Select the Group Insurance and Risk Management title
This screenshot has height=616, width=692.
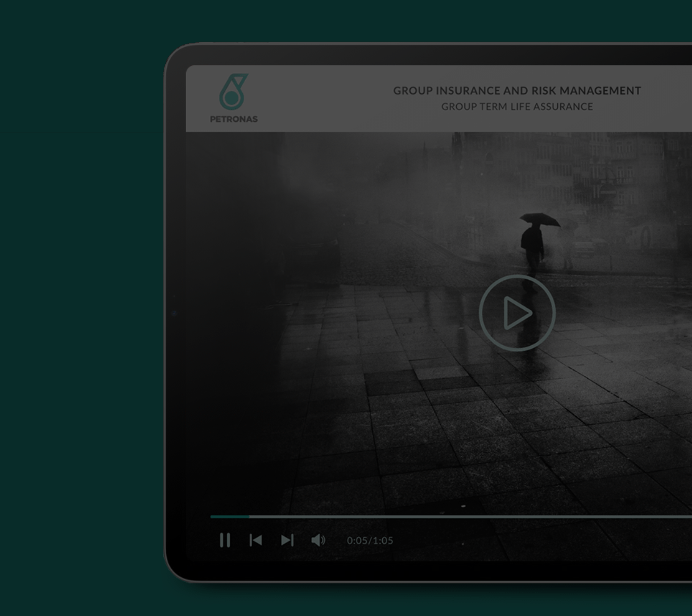[x=517, y=91]
